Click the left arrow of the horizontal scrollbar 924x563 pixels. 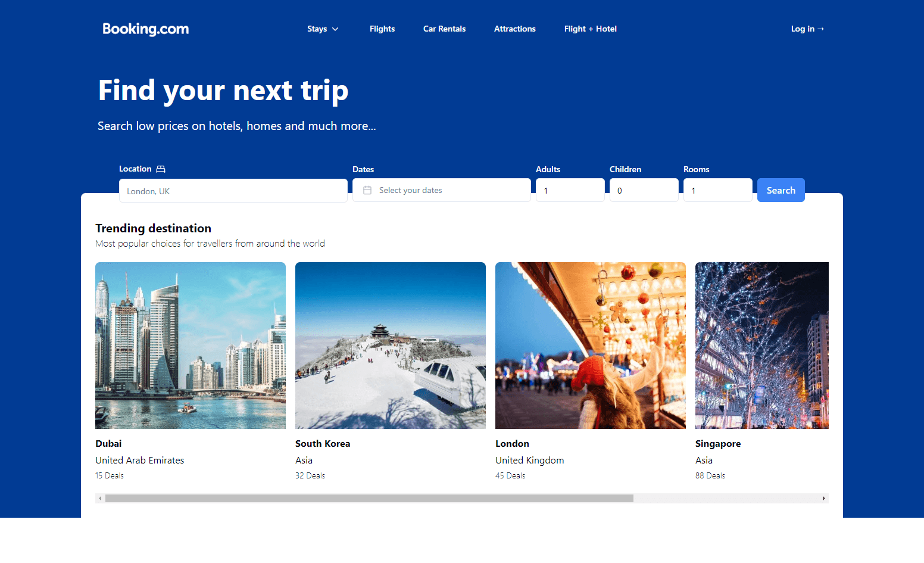pos(101,498)
